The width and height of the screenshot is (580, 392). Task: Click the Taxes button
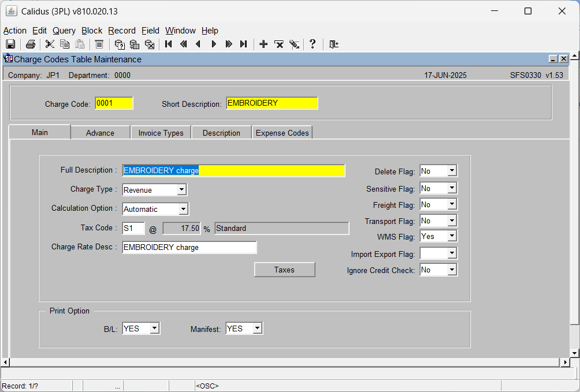coord(284,270)
